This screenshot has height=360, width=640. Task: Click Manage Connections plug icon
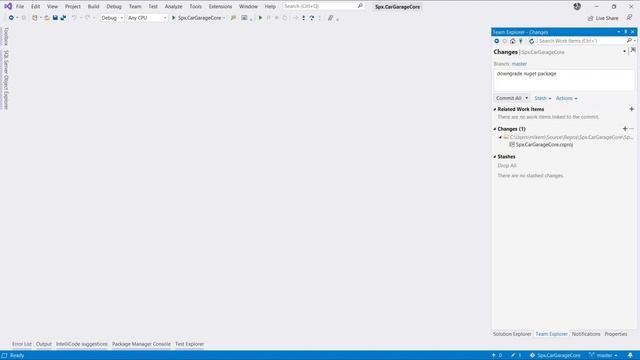coord(521,41)
